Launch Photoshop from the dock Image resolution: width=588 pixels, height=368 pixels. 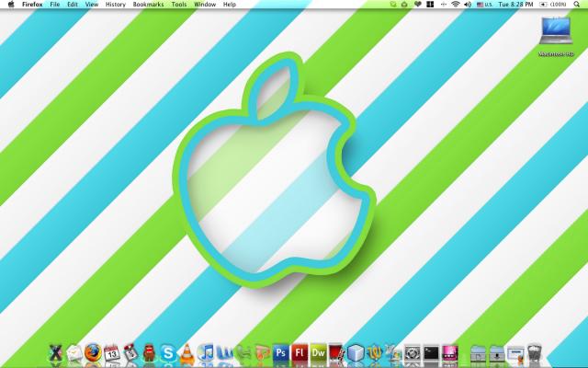click(x=280, y=353)
